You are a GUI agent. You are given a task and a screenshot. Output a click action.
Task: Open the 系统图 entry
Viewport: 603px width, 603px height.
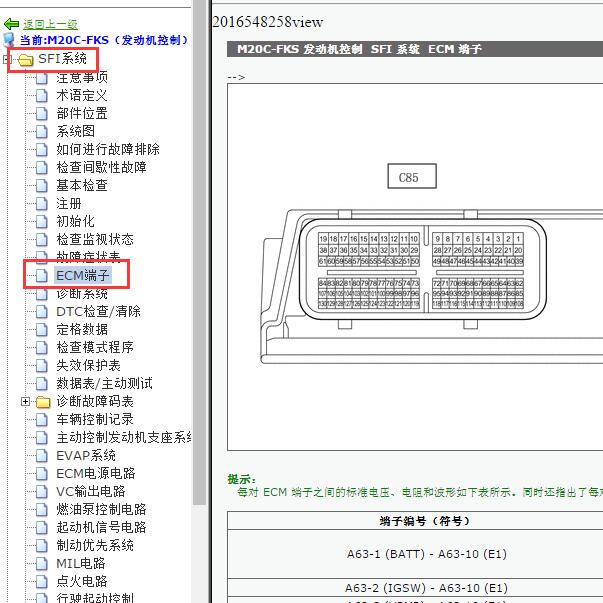[x=75, y=132]
